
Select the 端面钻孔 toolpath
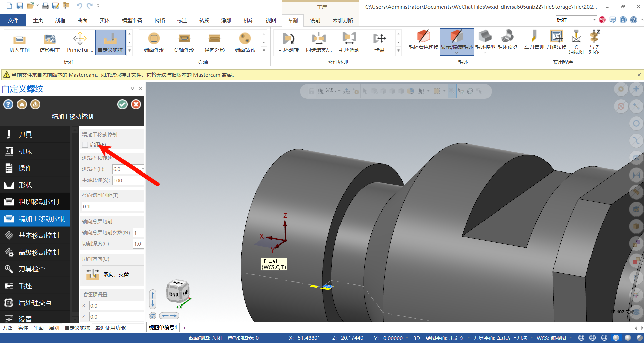tap(245, 43)
